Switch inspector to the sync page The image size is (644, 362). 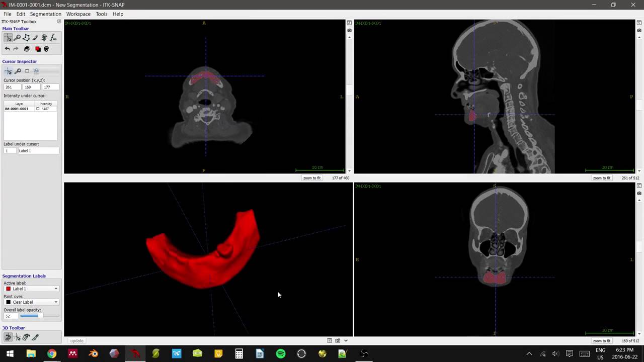(x=36, y=71)
